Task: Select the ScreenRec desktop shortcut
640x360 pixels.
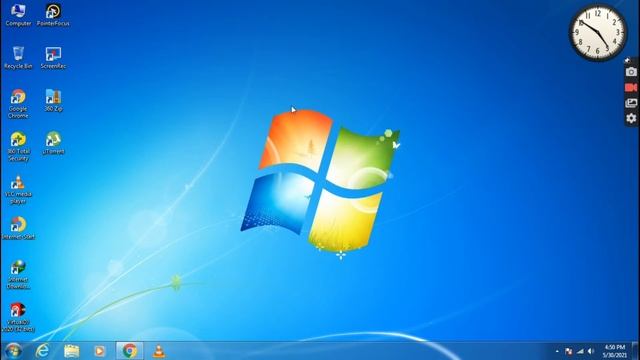Action: pyautogui.click(x=53, y=58)
